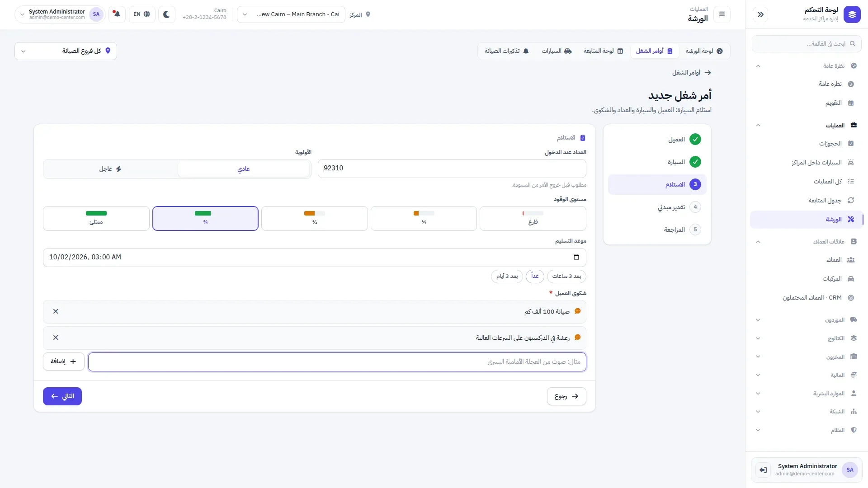Set fuel level to فارغ

pos(533,218)
